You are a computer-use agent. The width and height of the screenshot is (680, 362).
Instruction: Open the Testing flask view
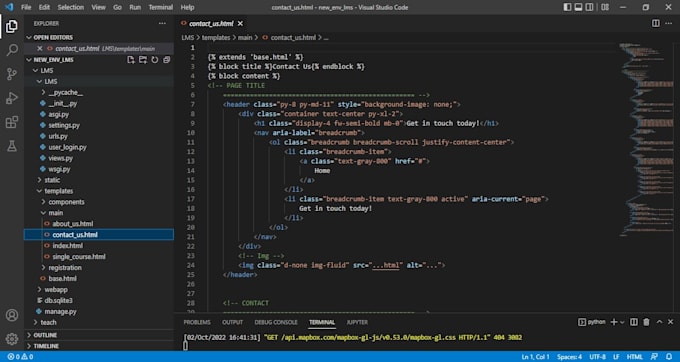[12, 146]
